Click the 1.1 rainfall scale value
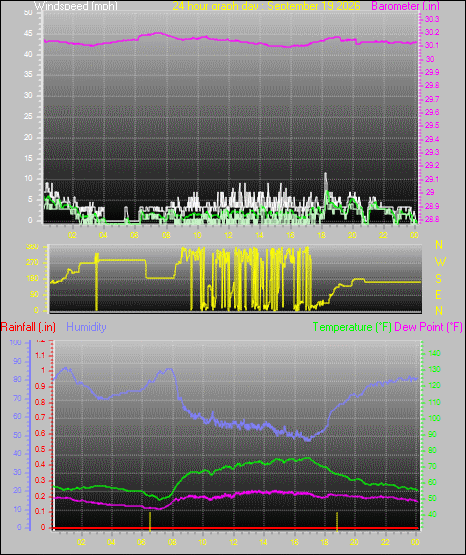The width and height of the screenshot is (466, 555). (x=40, y=355)
